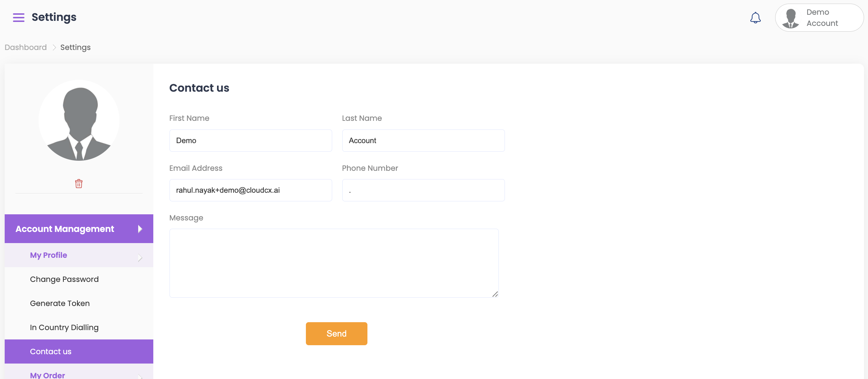Open Change Password settings
The width and height of the screenshot is (868, 379).
(64, 279)
